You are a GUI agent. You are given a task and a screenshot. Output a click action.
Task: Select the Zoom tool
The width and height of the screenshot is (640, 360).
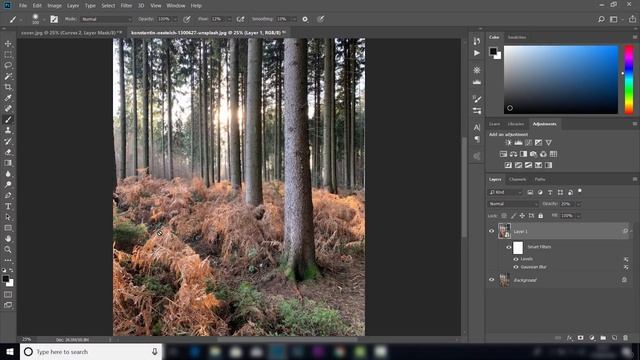[x=8, y=249]
